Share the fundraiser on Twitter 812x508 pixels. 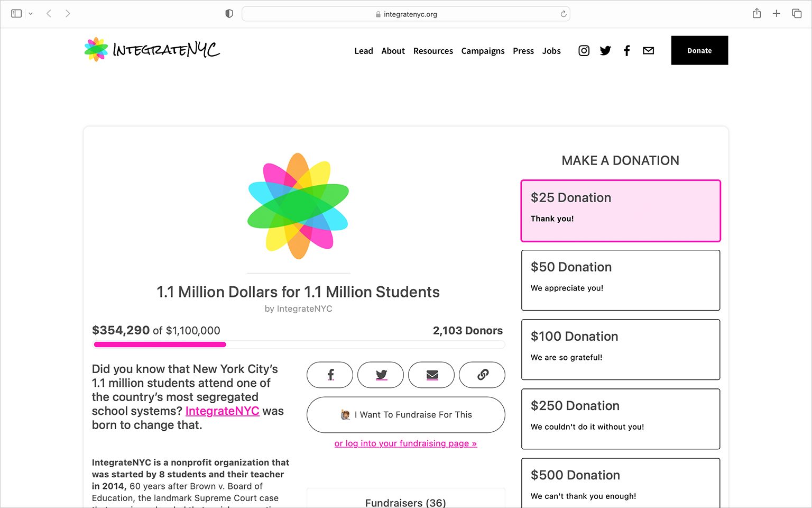381,375
